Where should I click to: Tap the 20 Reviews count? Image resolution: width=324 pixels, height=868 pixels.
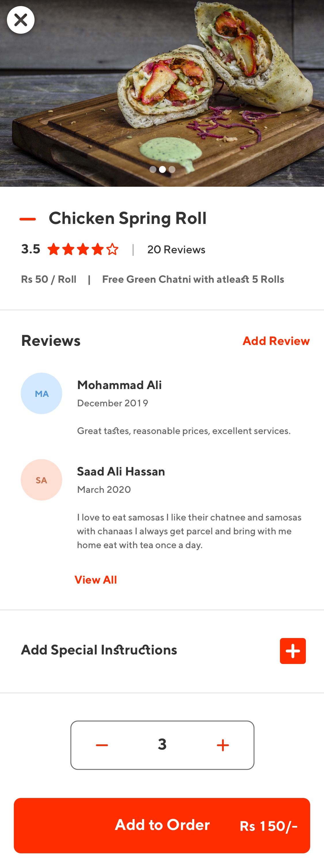click(x=176, y=249)
